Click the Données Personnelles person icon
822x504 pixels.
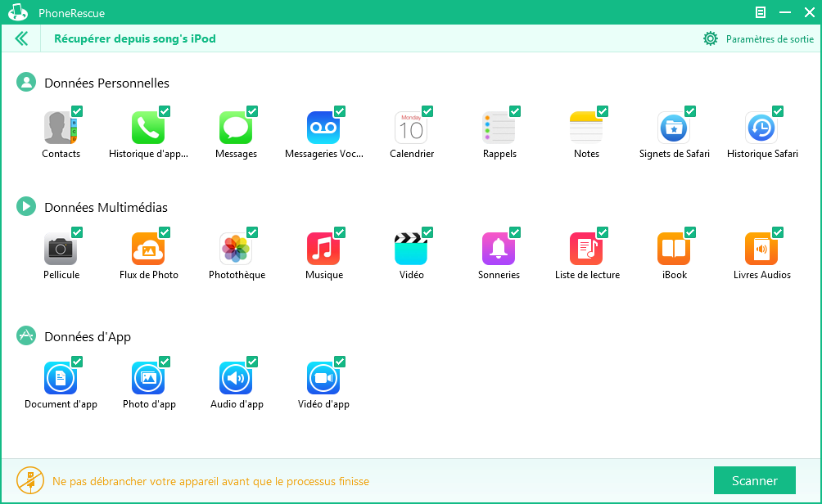(26, 83)
